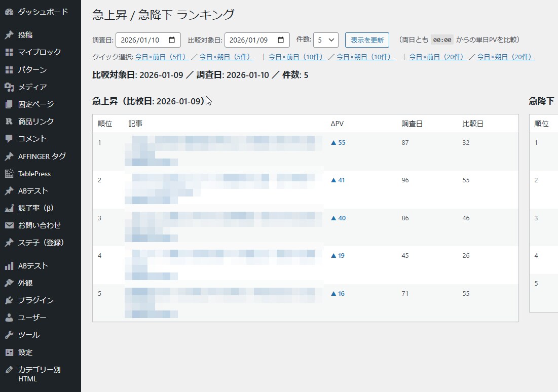
Task: Click the speech bubble icon beside コメント
Action: (x=9, y=139)
